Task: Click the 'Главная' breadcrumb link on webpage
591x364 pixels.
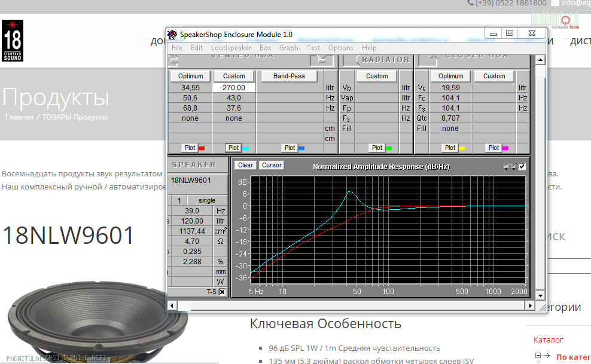Action: [19, 117]
